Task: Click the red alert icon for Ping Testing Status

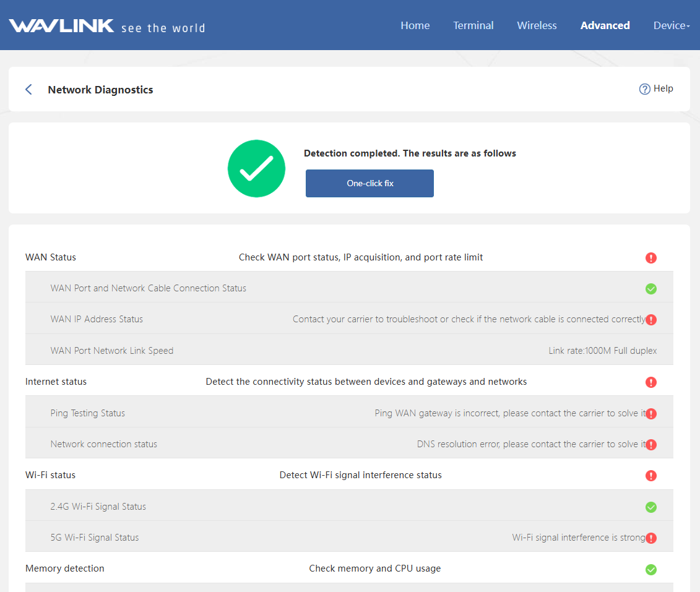Action: click(x=651, y=414)
